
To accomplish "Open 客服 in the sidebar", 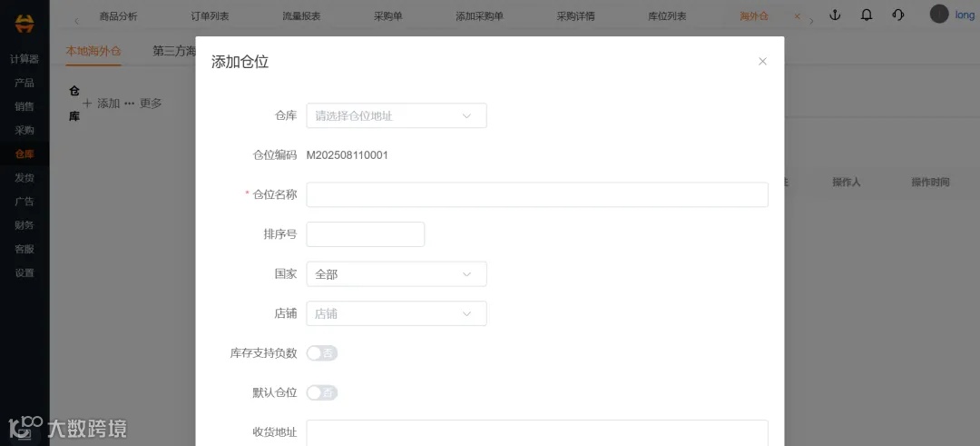I will pyautogui.click(x=24, y=249).
